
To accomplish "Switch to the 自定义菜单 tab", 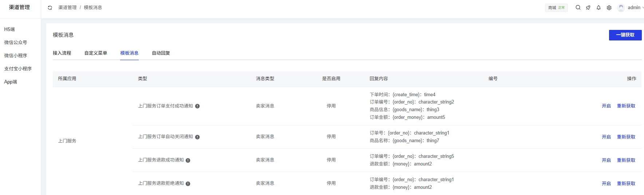I will pyautogui.click(x=96, y=53).
